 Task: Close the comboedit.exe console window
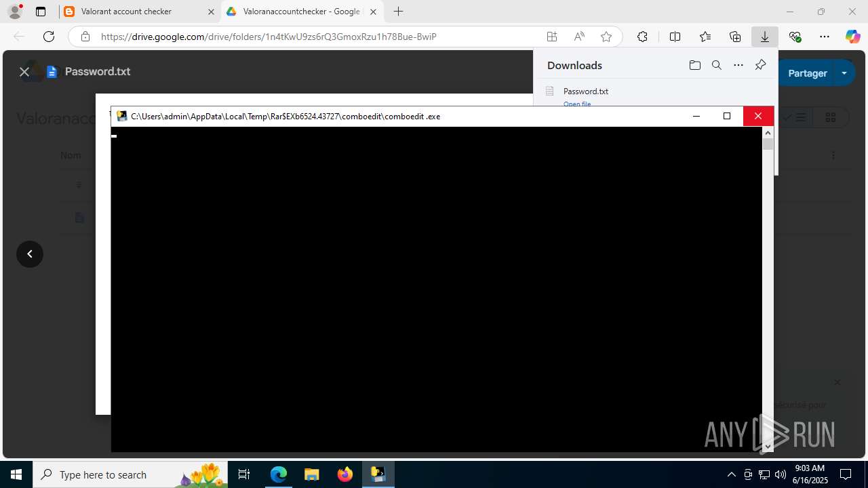tap(758, 116)
